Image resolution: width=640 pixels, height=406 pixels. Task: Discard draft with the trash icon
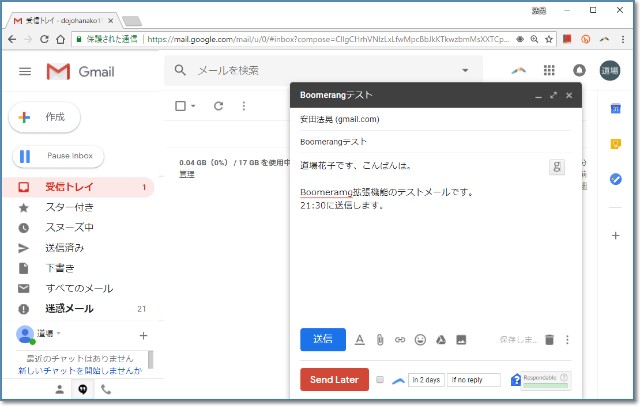[x=548, y=340]
